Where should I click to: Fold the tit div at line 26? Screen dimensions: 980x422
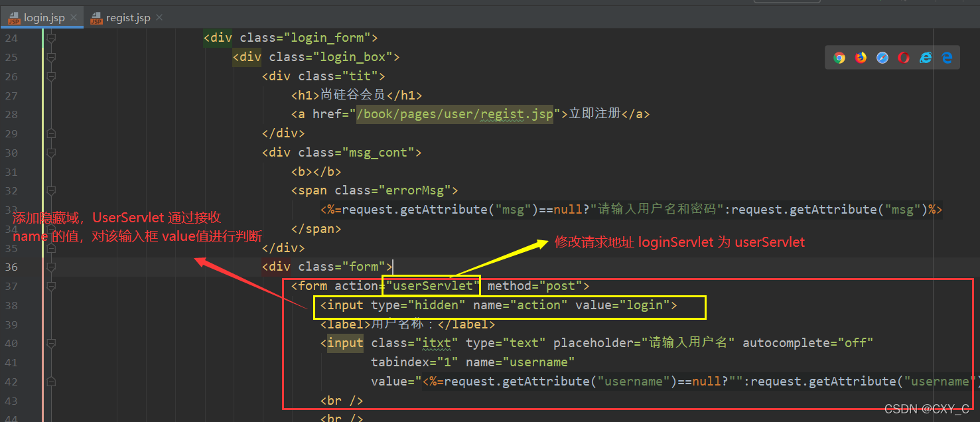pyautogui.click(x=51, y=76)
